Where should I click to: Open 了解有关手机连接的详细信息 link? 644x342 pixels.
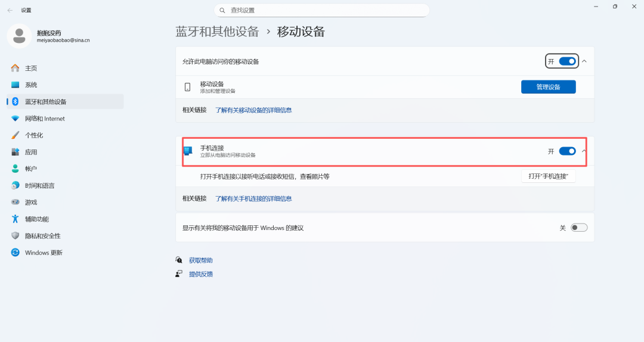[253, 199]
